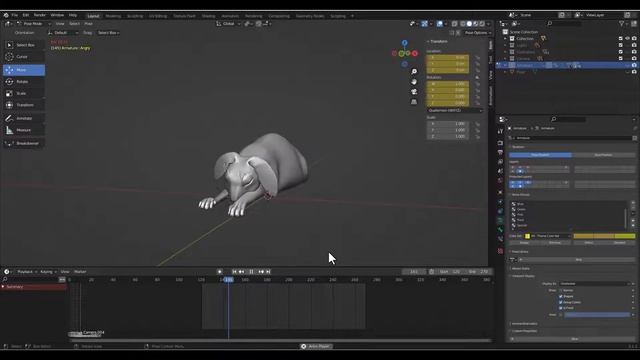Toggle Collection visibility eye in outliner
This screenshot has height=360, width=640.
(x=627, y=38)
